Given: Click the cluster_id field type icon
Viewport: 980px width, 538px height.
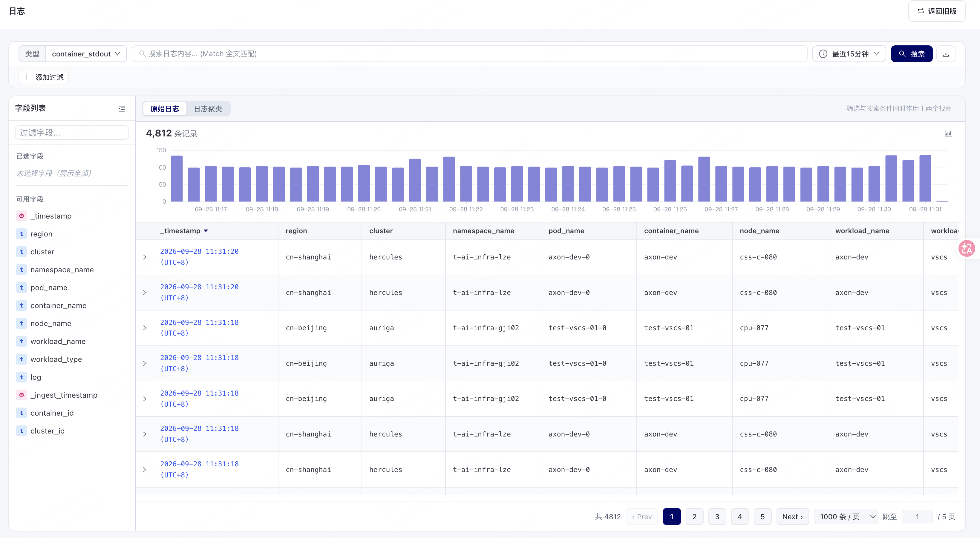Looking at the screenshot, I should [22, 431].
